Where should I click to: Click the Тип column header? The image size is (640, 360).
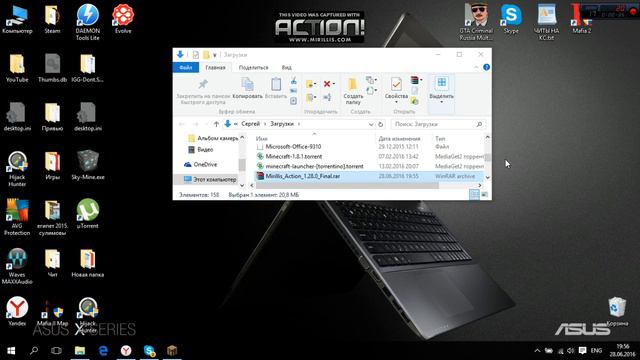click(x=440, y=139)
